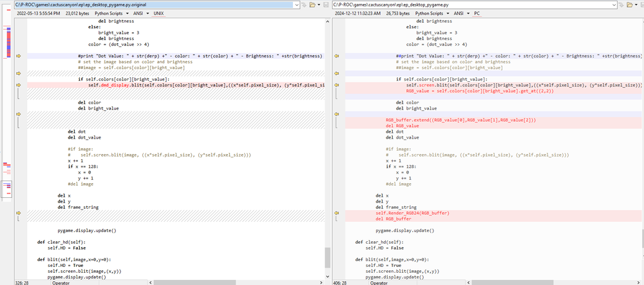This screenshot has height=285, width=644.
Task: Click right gutter arrow on self.Render_RGB24 line
Action: pyautogui.click(x=336, y=213)
